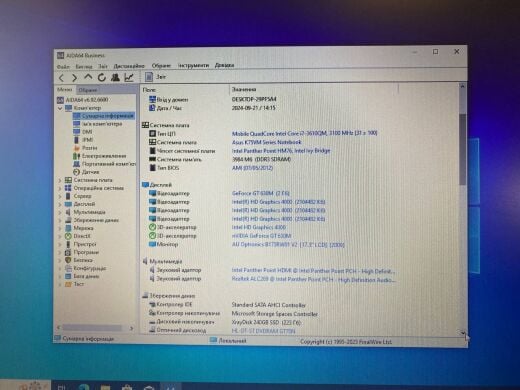Viewport: 520px width, 390px height.
Task: Click the Up level arrow in toolbar
Action: point(88,78)
